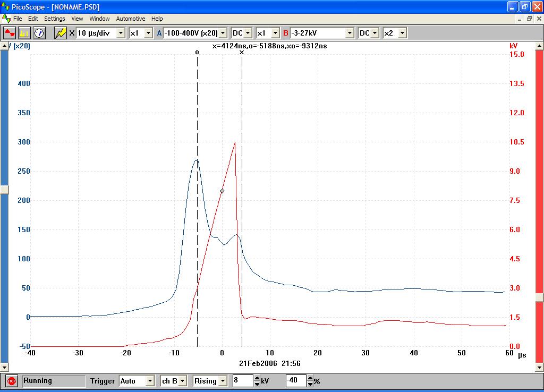Open the trigger direction Rising dropdown
Screen dimensions: 544x392
[x=222, y=381]
